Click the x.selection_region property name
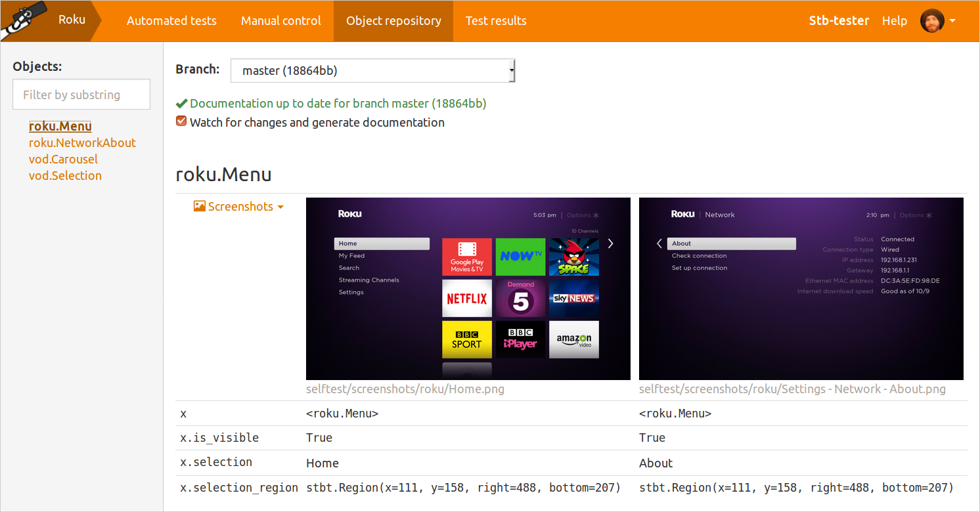The image size is (980, 512). (239, 488)
